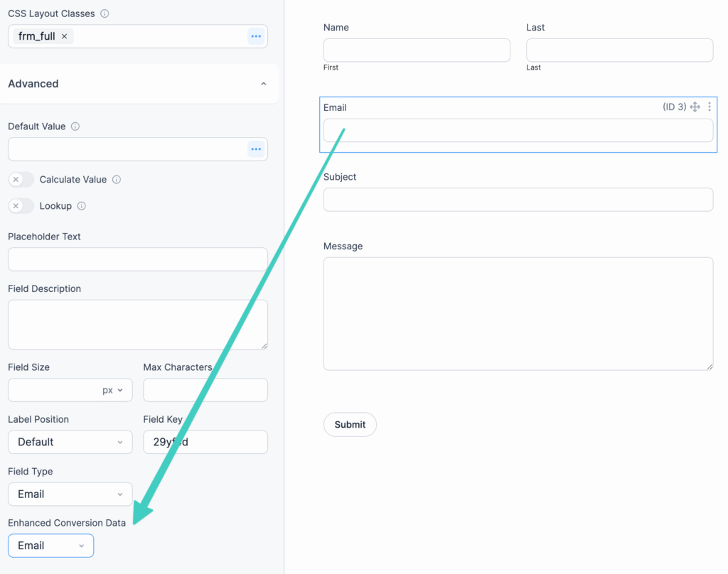
Task: Open the Default Value options menu
Action: pos(255,149)
